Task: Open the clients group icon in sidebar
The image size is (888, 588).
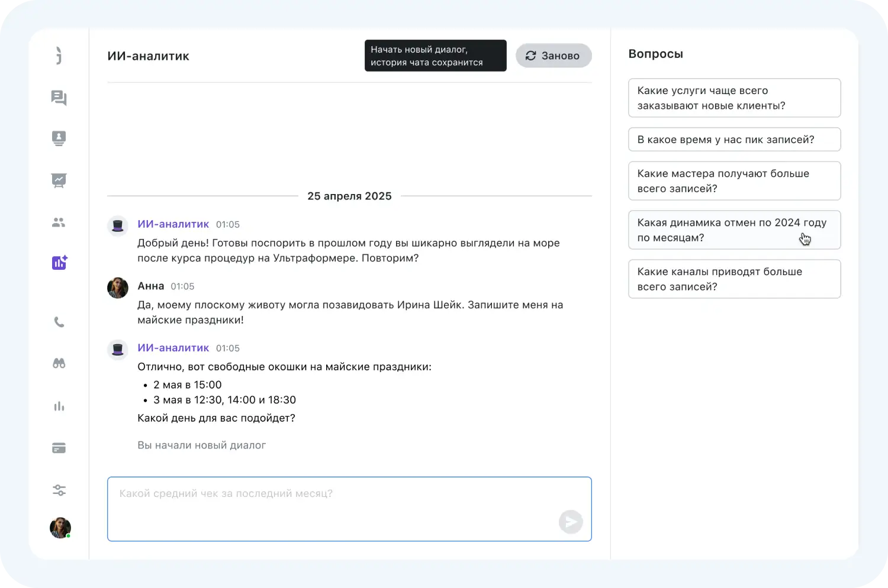Action: point(59,222)
